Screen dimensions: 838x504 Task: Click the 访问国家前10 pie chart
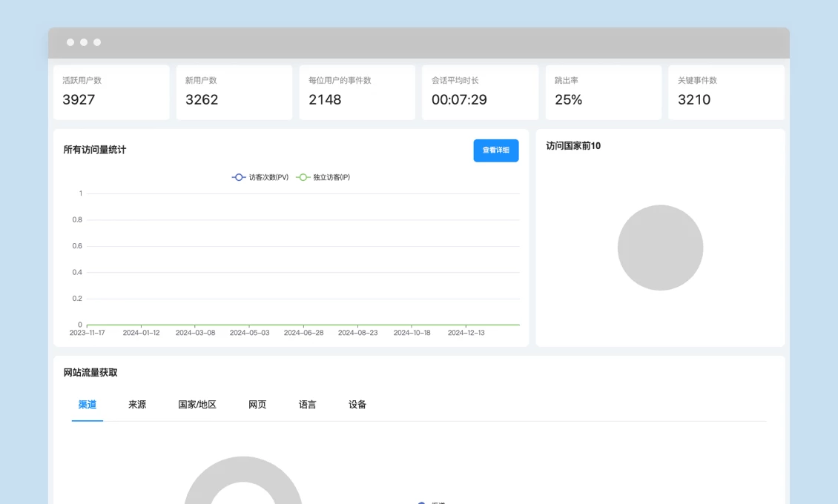pyautogui.click(x=660, y=248)
